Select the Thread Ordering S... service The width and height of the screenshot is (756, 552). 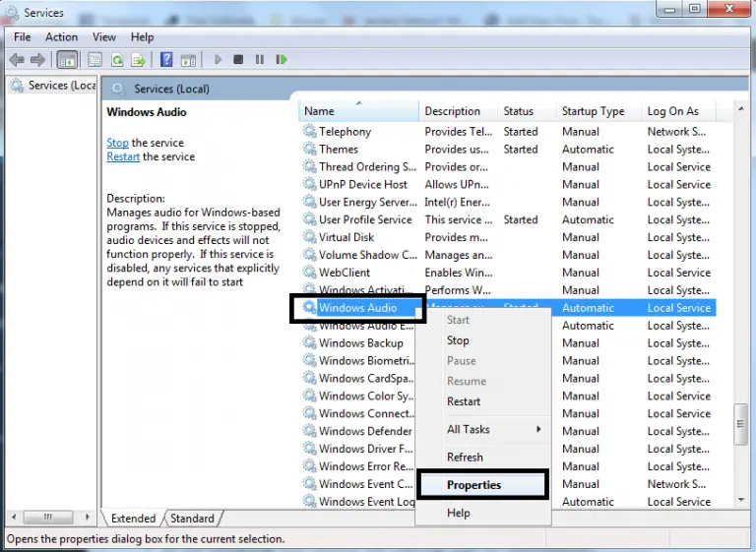[367, 167]
